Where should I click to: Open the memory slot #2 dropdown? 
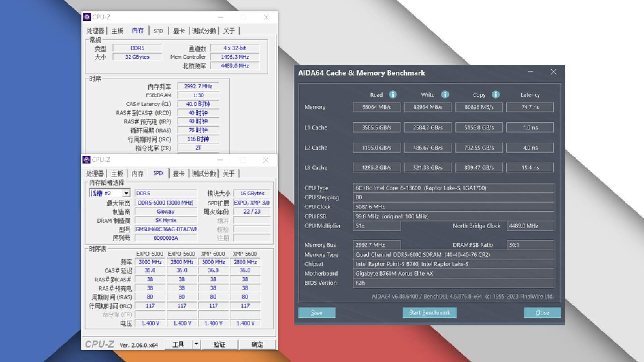[126, 193]
